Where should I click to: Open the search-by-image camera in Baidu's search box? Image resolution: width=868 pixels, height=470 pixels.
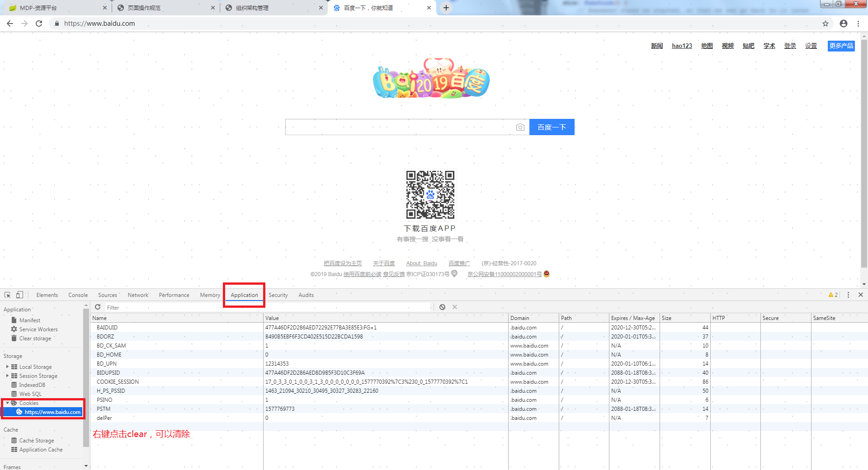pos(520,127)
